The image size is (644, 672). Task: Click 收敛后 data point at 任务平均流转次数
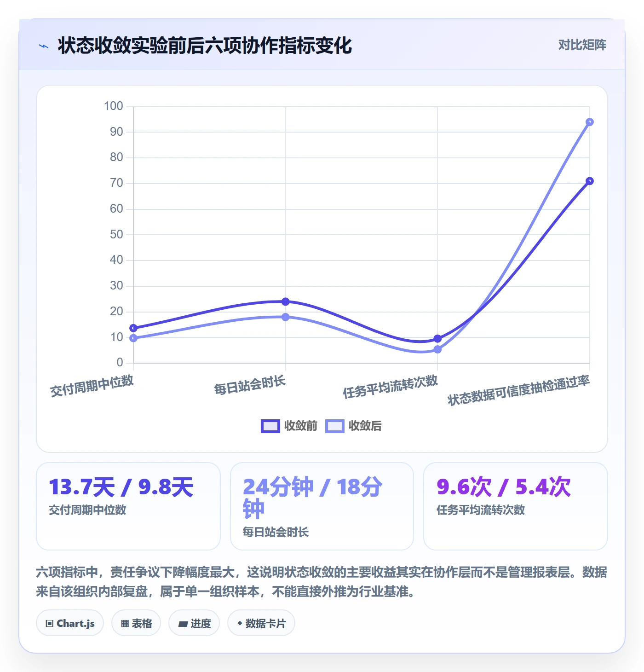[437, 349]
